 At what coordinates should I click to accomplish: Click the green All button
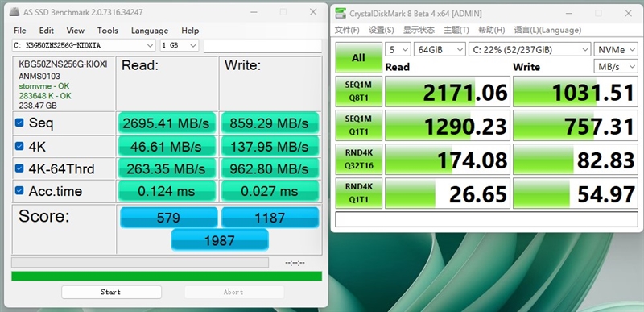(x=358, y=57)
